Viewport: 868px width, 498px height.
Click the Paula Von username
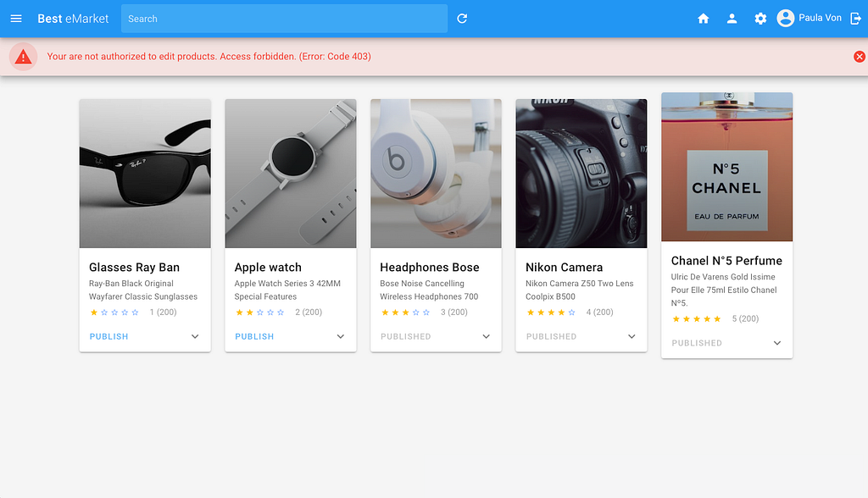pos(820,18)
